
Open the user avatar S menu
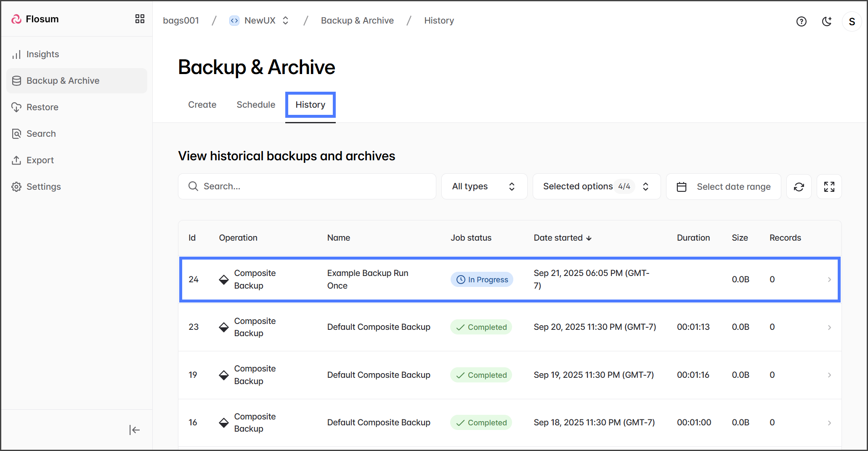tap(852, 21)
